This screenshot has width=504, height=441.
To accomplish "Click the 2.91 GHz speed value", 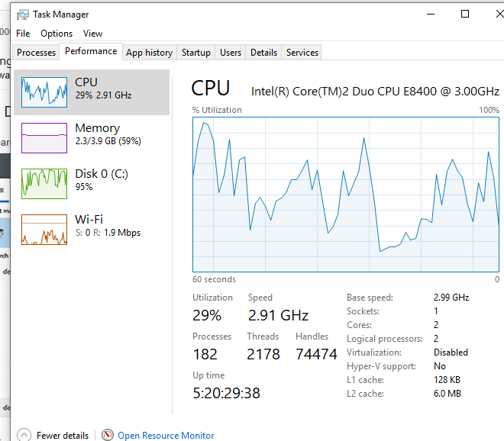I will 279,315.
